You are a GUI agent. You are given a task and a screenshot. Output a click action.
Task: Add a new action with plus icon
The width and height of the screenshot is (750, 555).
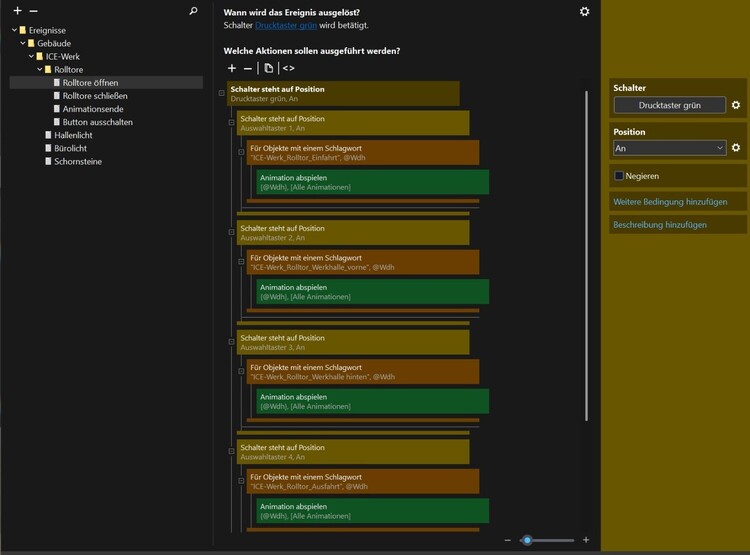coord(232,68)
